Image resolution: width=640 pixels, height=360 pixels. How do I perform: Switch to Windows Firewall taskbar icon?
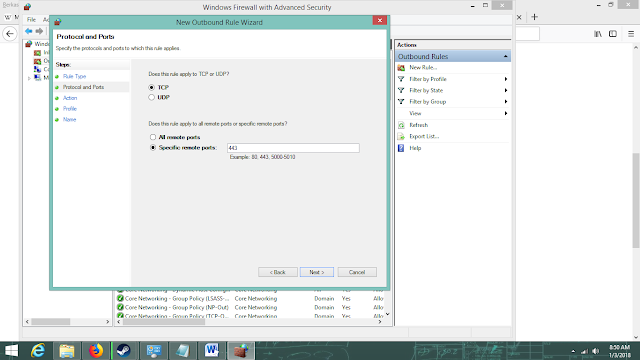[241, 351]
